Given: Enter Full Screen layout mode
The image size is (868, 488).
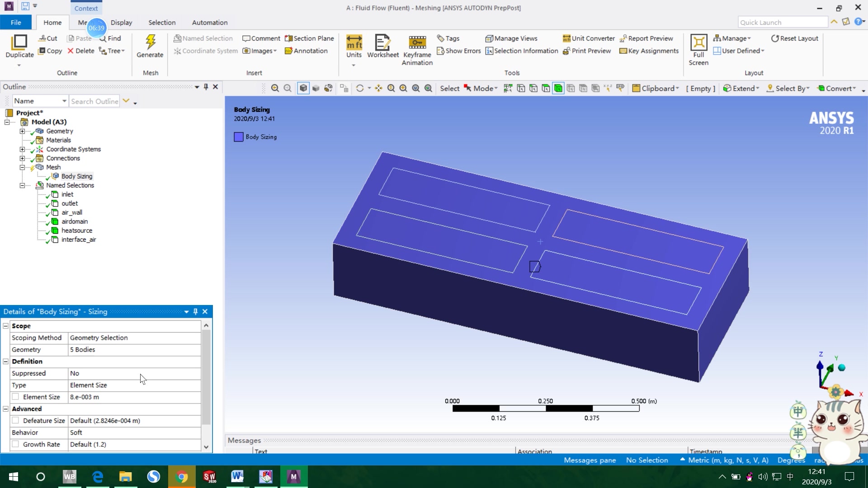Looking at the screenshot, I should click(698, 43).
